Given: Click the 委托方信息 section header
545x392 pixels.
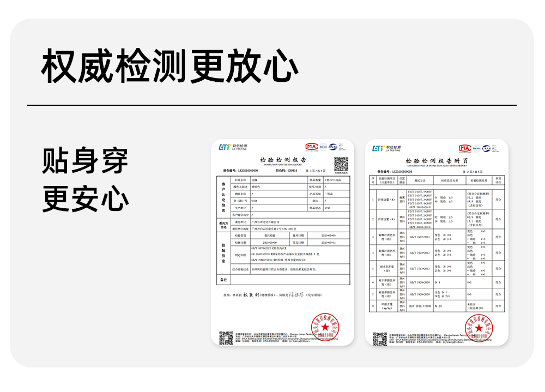Looking at the screenshot, I should 223,225.
